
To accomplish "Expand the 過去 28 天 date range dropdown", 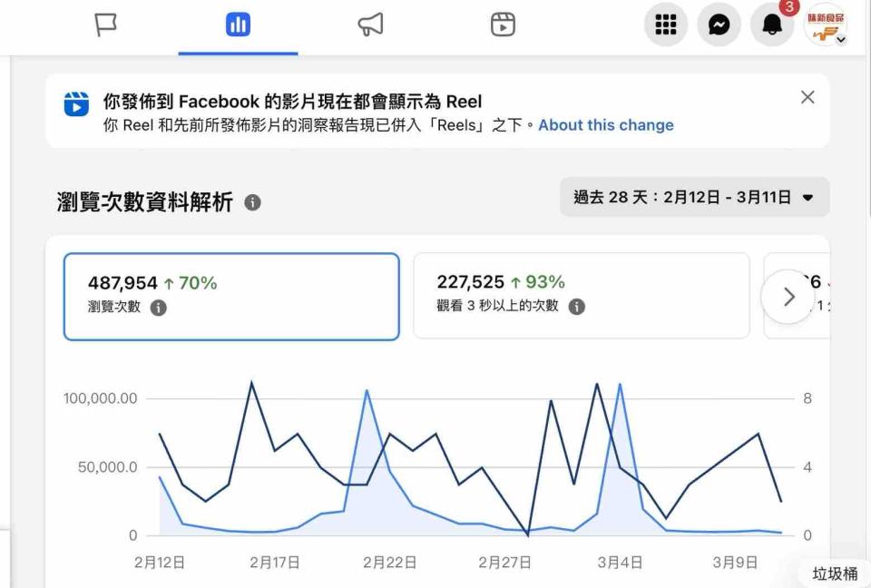I will tap(694, 197).
